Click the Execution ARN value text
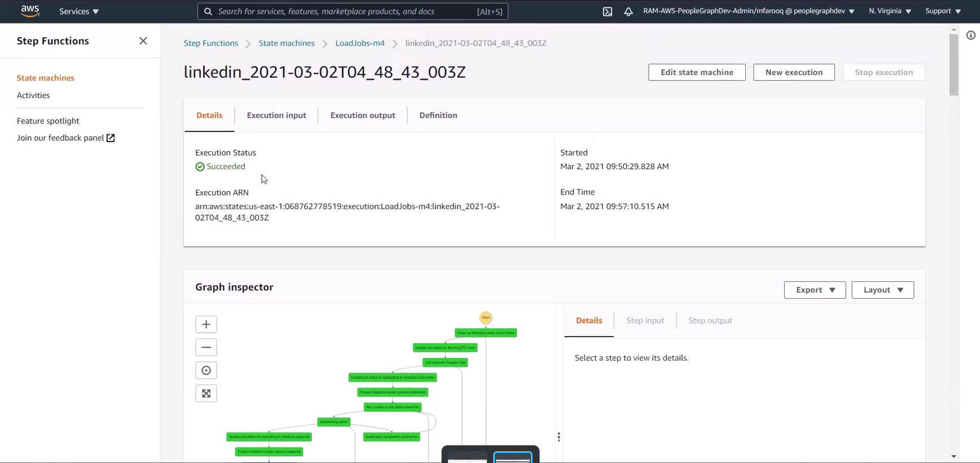Viewport: 980px width, 463px height. click(348, 212)
